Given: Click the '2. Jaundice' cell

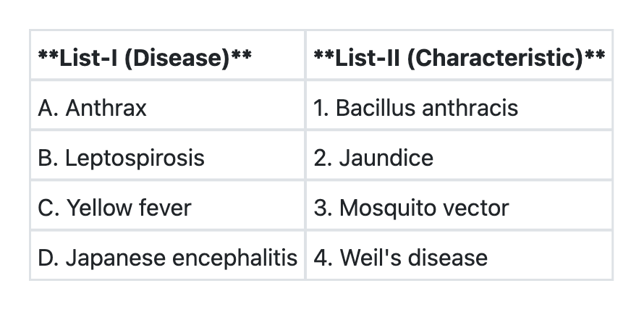Looking at the screenshot, I should coord(373,158).
